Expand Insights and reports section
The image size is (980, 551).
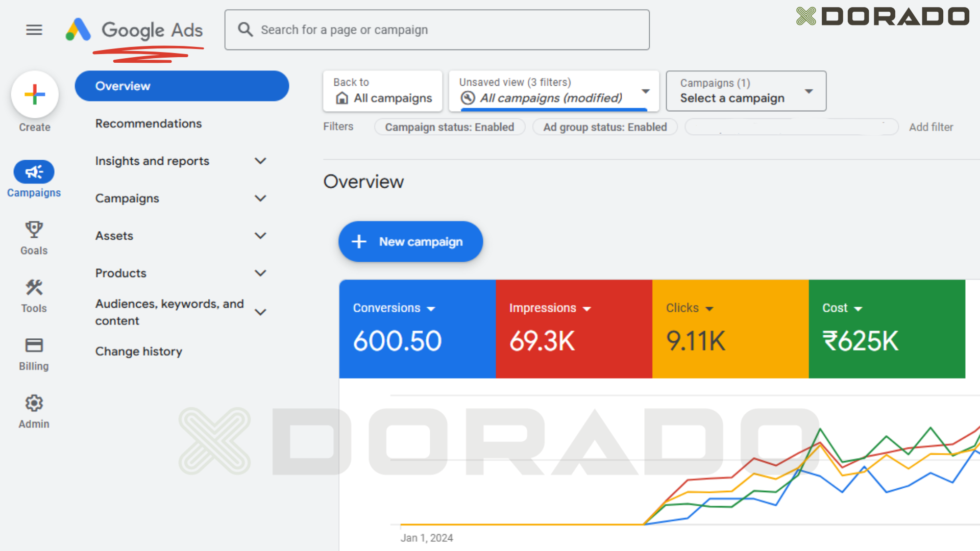tap(261, 161)
